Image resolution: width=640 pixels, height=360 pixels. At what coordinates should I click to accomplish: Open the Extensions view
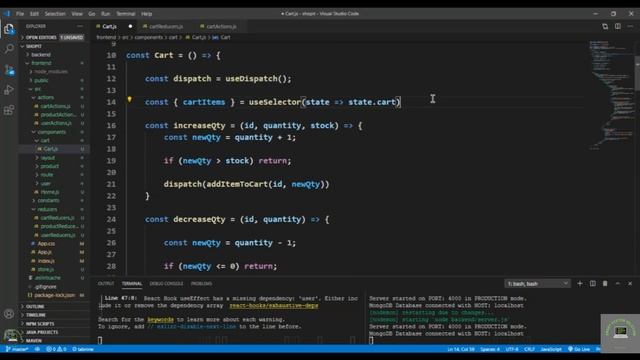coord(9,110)
